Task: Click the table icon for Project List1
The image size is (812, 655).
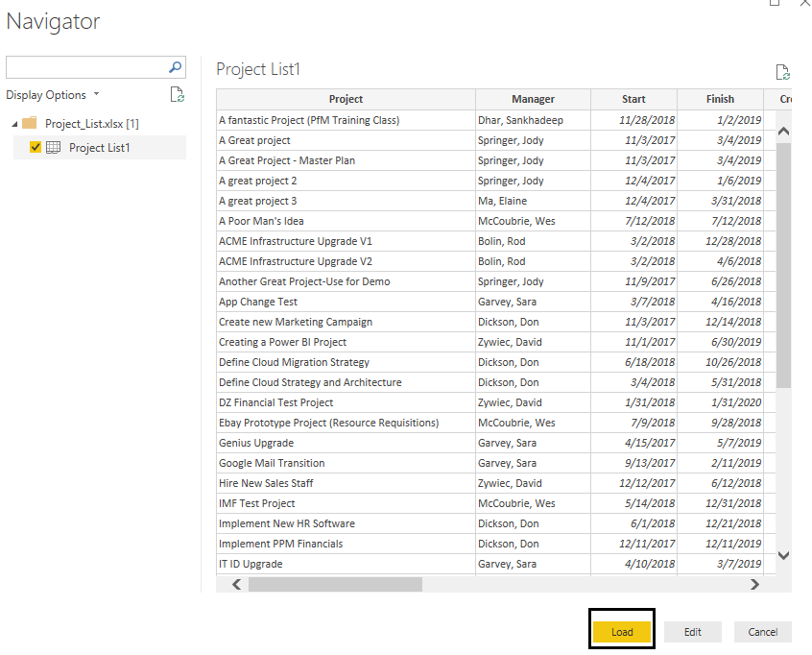Action: (54, 147)
